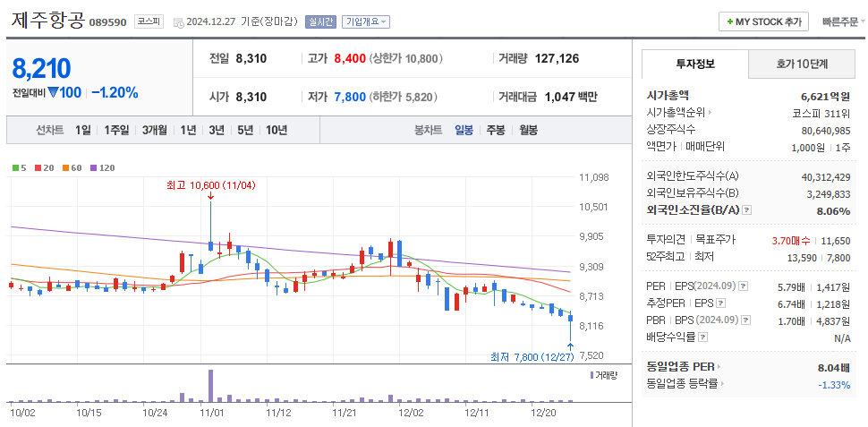This screenshot has width=868, height=427.
Task: Click the 코스피 311위 ranking value
Action: 821,114
